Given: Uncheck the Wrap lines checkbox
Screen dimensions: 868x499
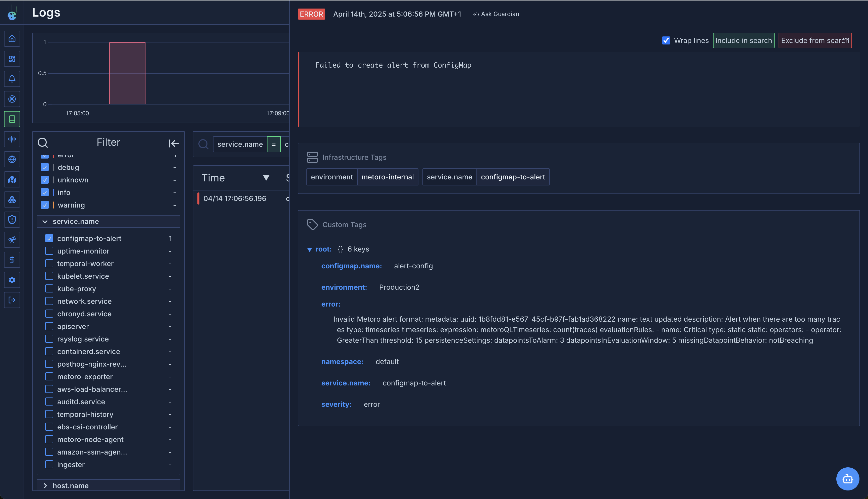Looking at the screenshot, I should point(666,40).
